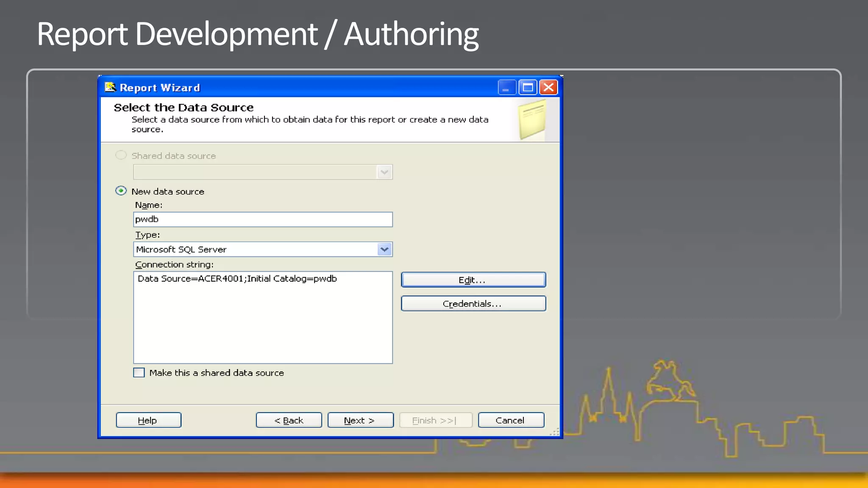Screen dimensions: 868x488
Task: Cancel the Report Wizard
Action: pyautogui.click(x=511, y=420)
